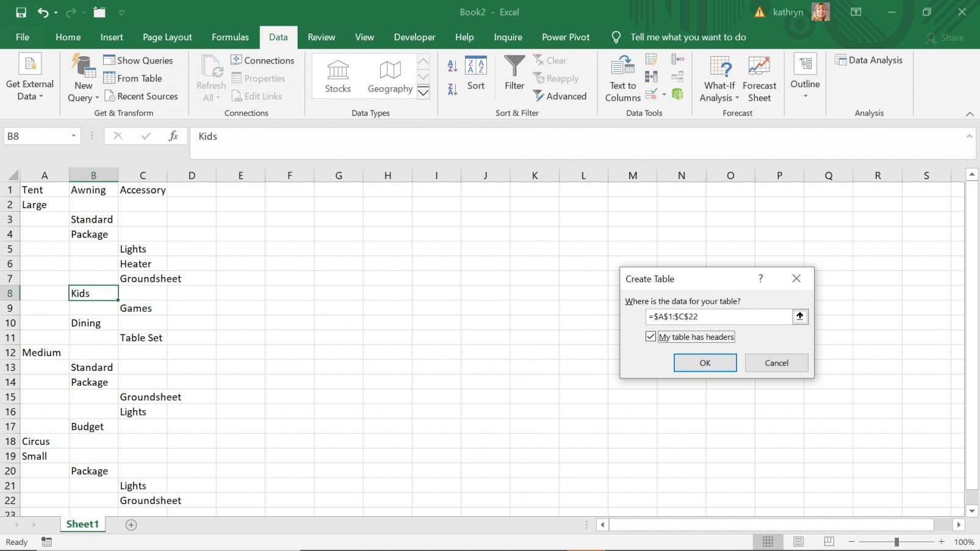Click the Consolidate icon
This screenshot has width=980, height=551.
point(677,59)
